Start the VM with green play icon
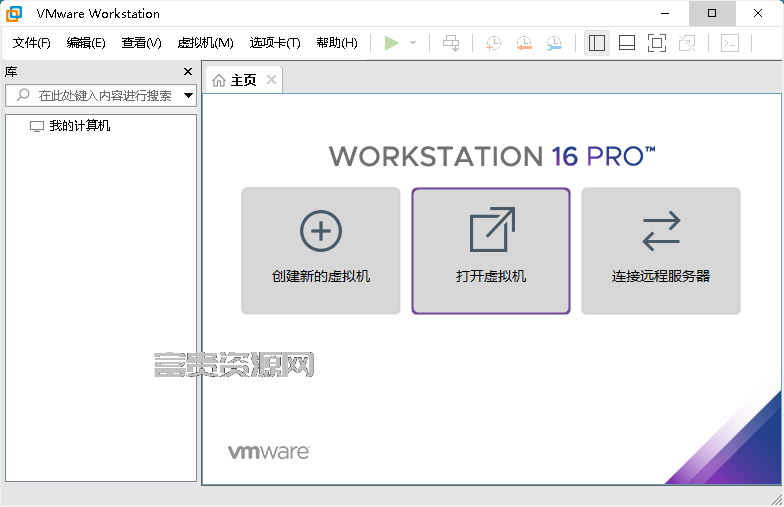 point(392,43)
